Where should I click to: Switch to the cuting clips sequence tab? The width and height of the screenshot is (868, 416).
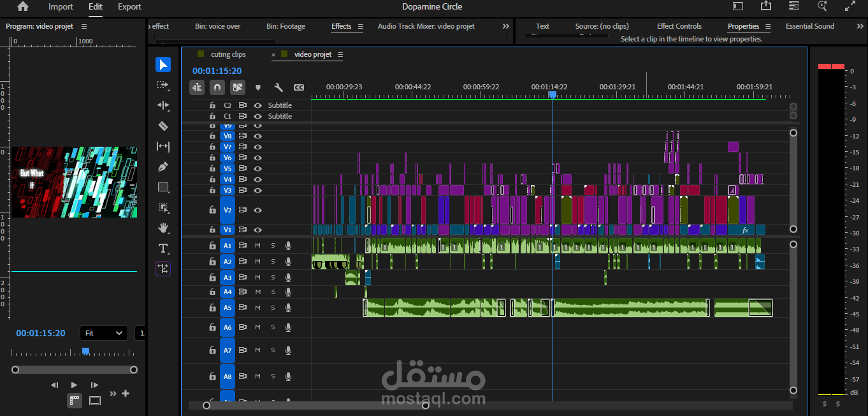tap(228, 54)
